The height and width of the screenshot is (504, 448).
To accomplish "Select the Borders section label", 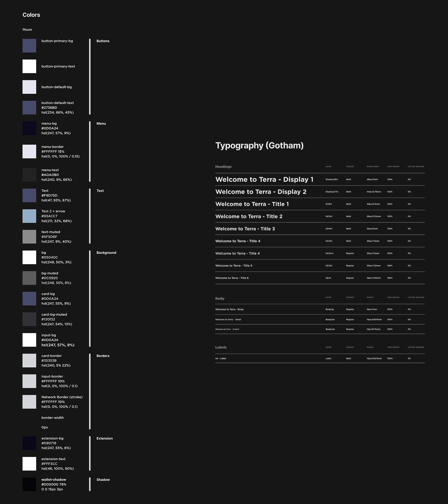I will coord(103,356).
